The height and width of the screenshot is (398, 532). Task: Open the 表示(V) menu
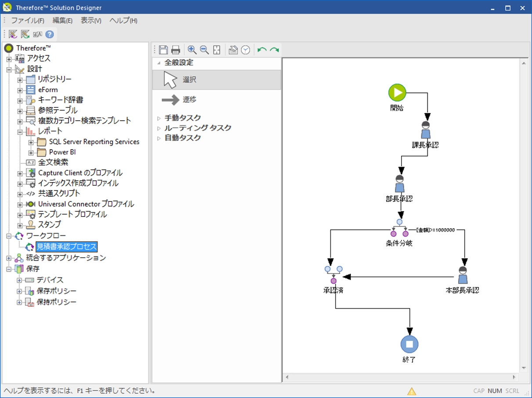point(91,20)
